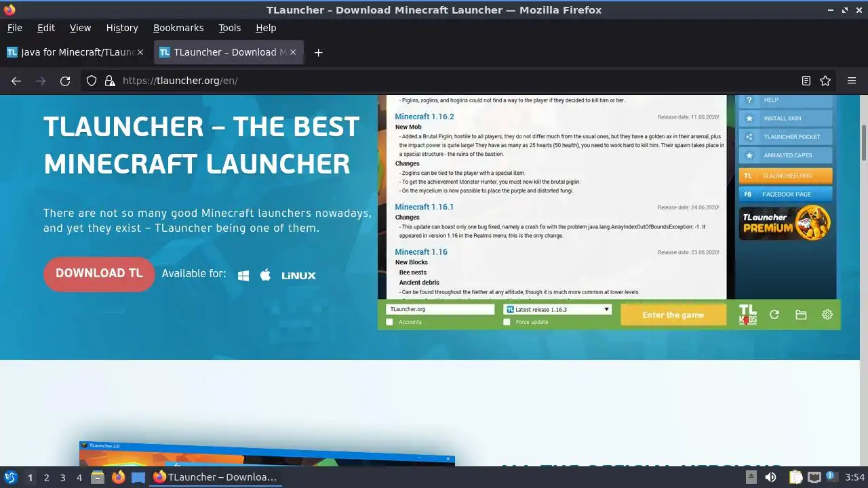
Task: Click the Minecraft 1.16 heading
Action: point(421,251)
